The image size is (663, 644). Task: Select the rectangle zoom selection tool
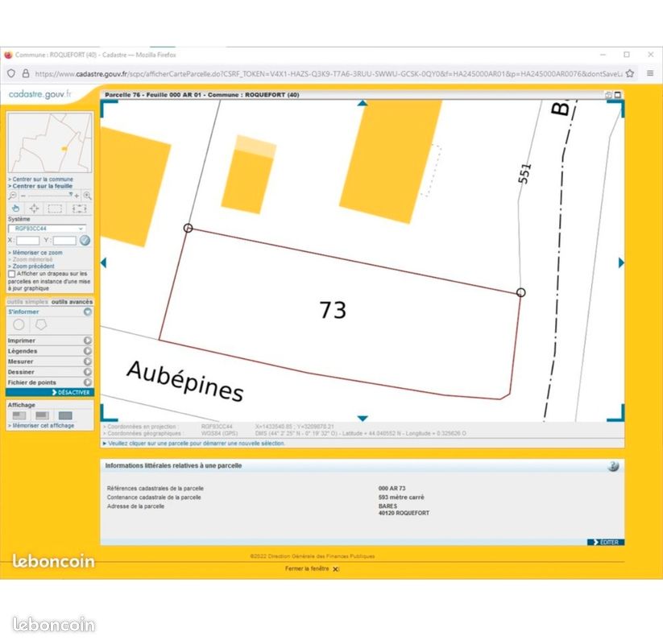coord(55,208)
